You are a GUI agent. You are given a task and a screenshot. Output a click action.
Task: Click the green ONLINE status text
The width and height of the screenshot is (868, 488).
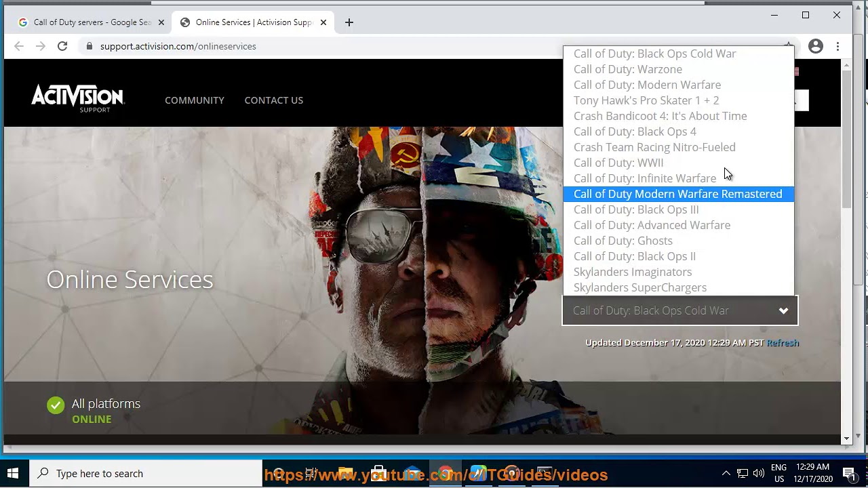(92, 419)
